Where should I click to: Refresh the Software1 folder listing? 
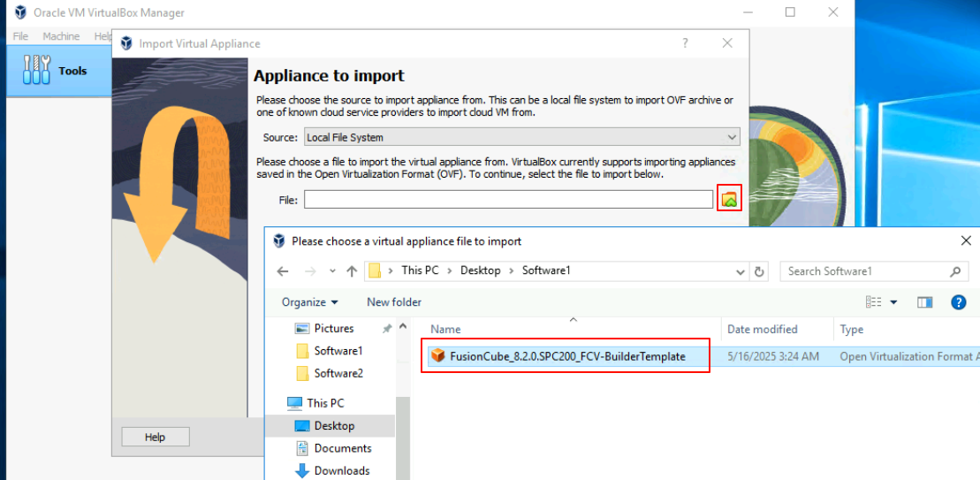tap(760, 271)
